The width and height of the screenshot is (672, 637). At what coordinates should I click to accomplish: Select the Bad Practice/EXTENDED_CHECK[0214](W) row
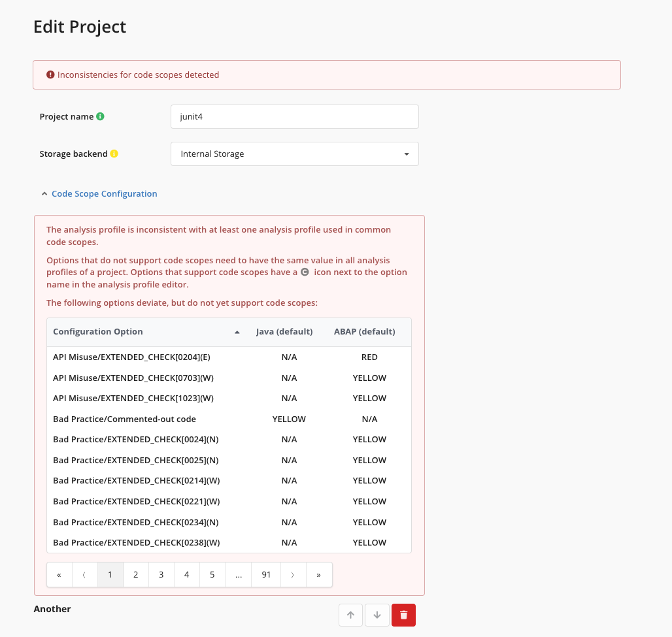pyautogui.click(x=229, y=481)
